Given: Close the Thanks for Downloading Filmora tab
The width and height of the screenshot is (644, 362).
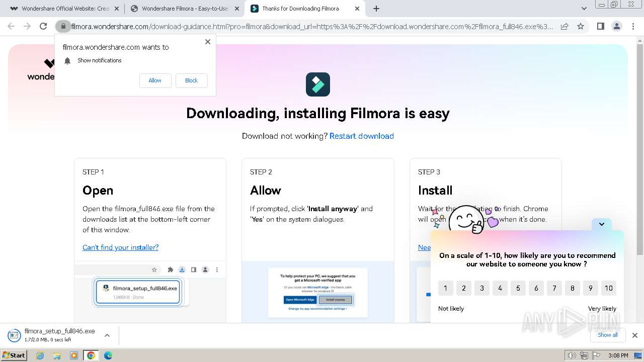Looking at the screenshot, I should pos(357,9).
